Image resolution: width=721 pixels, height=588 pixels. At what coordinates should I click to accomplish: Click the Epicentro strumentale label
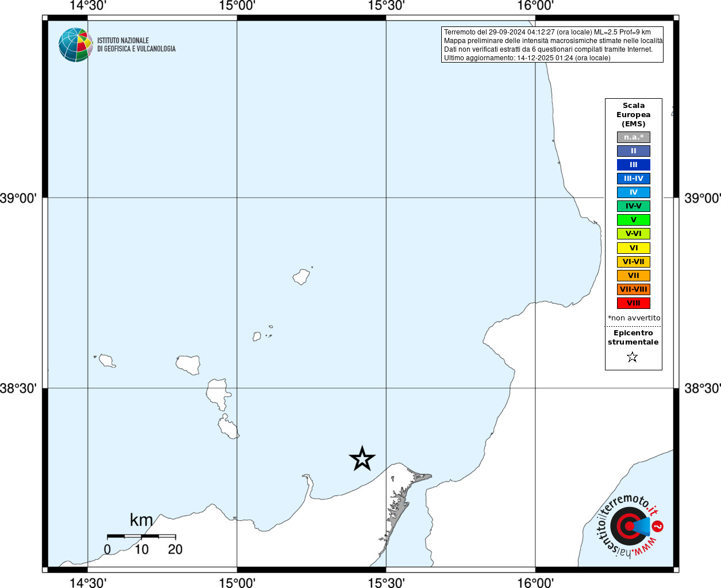click(633, 338)
